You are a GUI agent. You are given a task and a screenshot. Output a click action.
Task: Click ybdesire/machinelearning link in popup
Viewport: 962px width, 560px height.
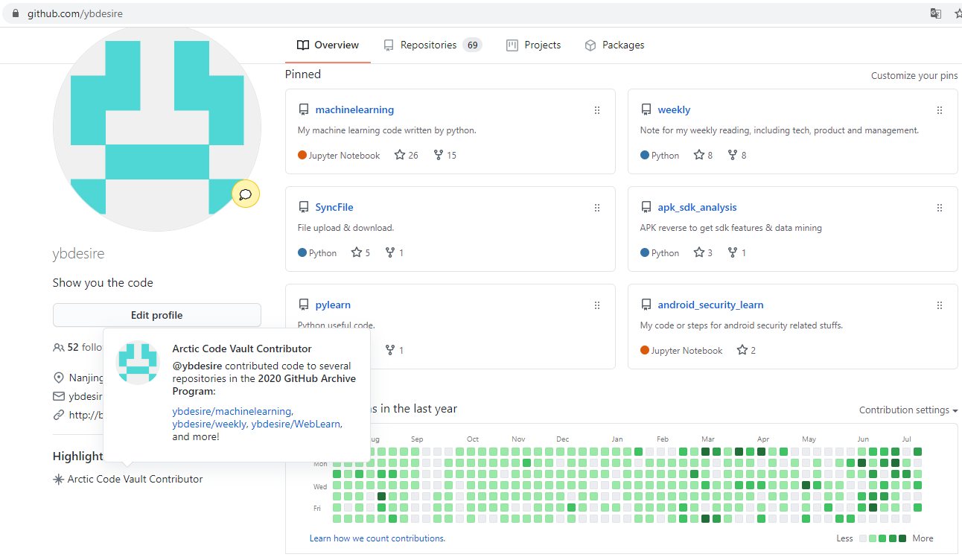pyautogui.click(x=232, y=411)
